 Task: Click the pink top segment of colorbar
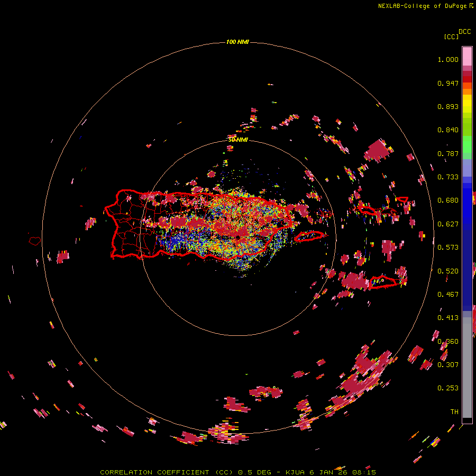[x=467, y=57]
